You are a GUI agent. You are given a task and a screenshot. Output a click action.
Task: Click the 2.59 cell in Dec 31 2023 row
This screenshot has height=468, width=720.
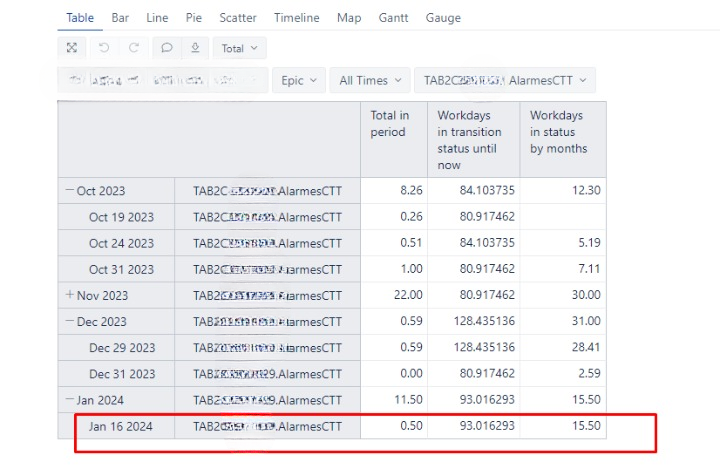(563, 373)
